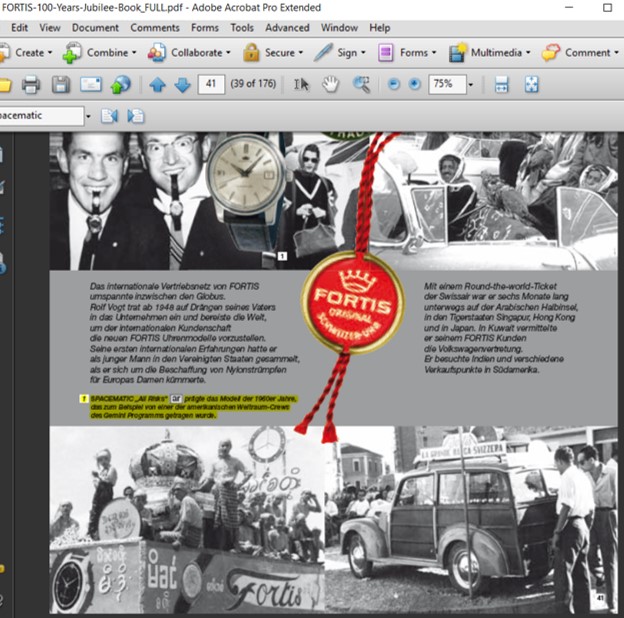Click the Comment speech bubbles icon

tap(551, 53)
